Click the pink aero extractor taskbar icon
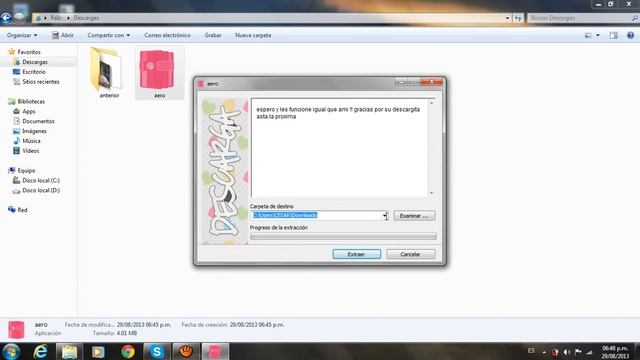 (215, 351)
